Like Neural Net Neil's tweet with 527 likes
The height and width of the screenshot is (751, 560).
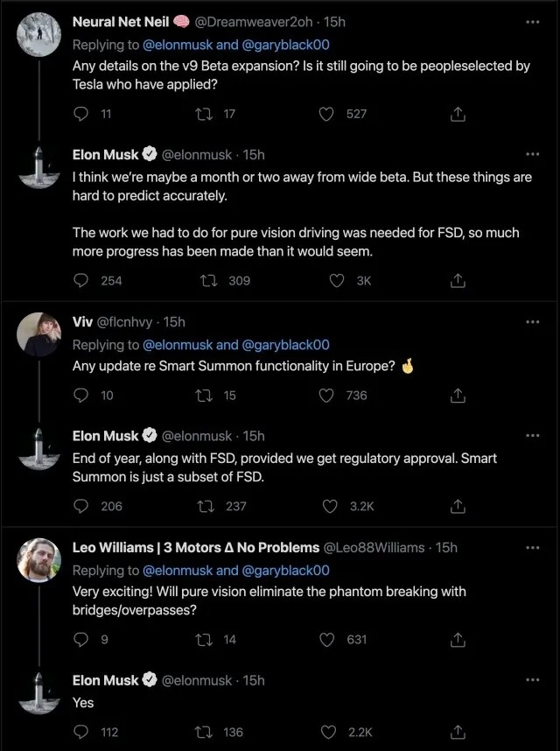coord(327,114)
